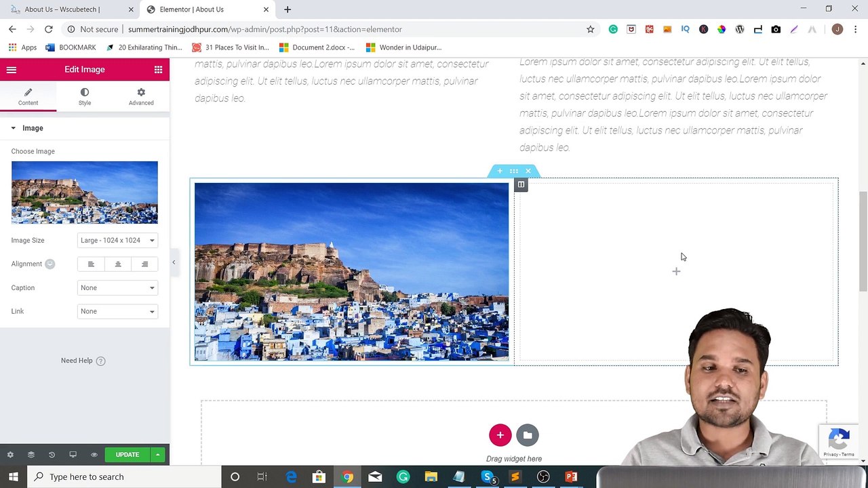Open the Wonder in Udaipur bookmark

(403, 47)
